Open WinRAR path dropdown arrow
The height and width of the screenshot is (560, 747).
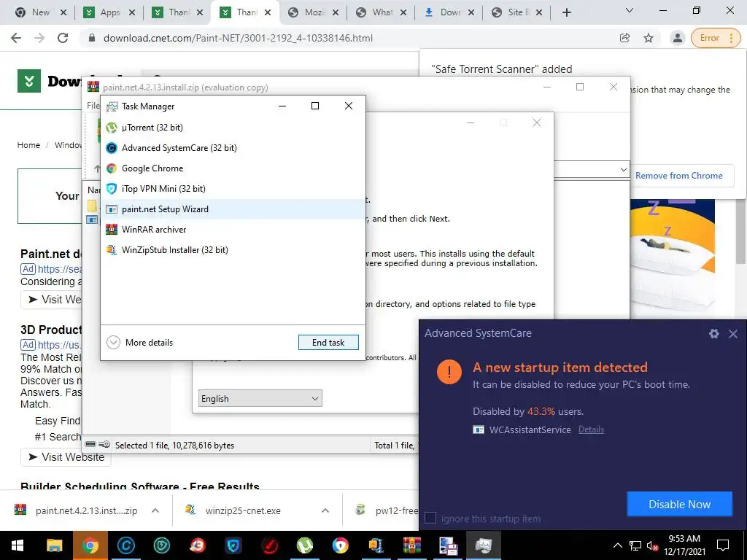[623, 169]
